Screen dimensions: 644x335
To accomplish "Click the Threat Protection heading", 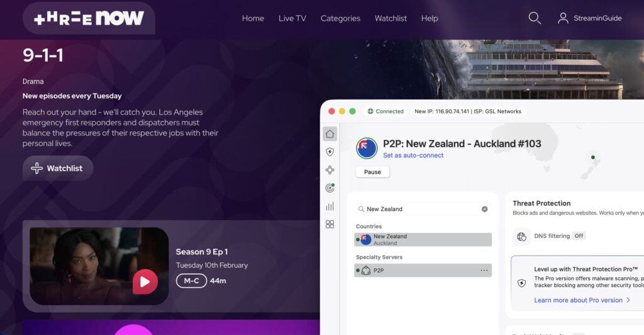I will [x=541, y=203].
